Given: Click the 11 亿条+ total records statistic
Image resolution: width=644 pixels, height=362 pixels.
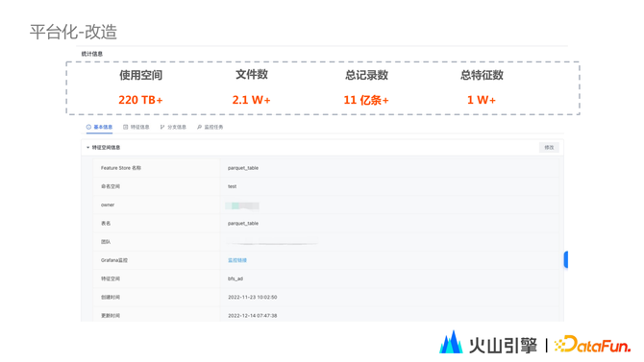Looking at the screenshot, I should click(366, 100).
